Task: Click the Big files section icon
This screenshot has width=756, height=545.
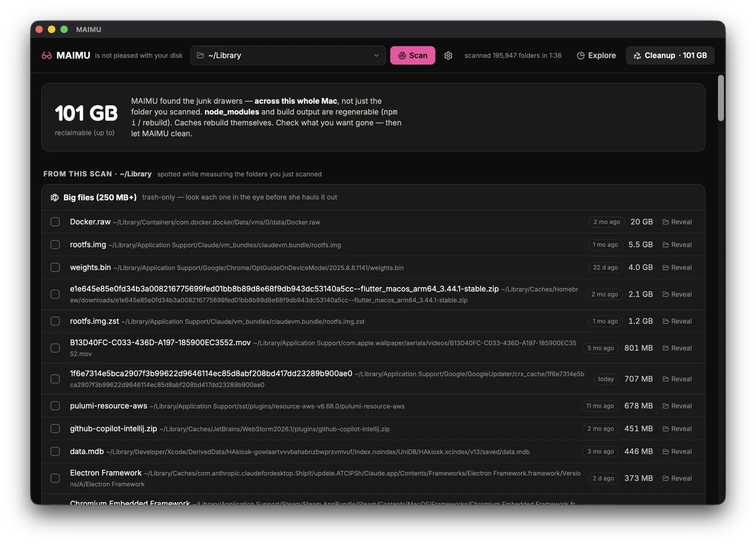Action: tap(55, 197)
